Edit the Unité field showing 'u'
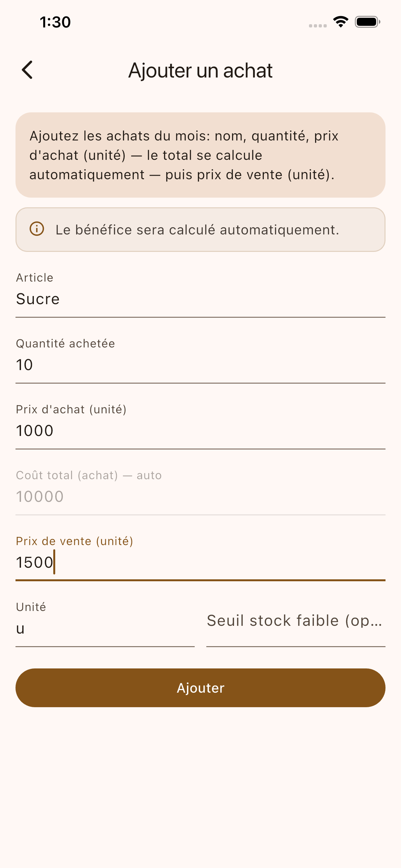Viewport: 401px width, 868px height. click(105, 628)
